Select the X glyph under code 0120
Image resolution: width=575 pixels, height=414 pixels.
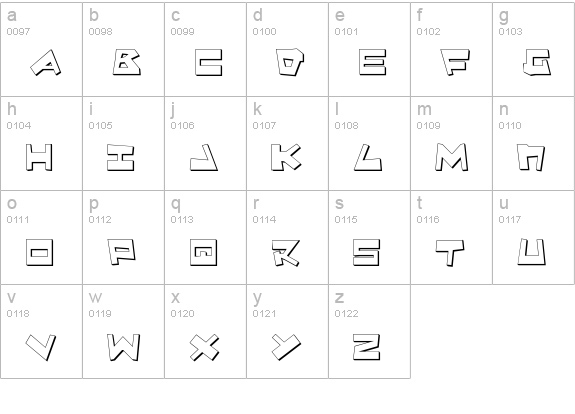coord(205,347)
